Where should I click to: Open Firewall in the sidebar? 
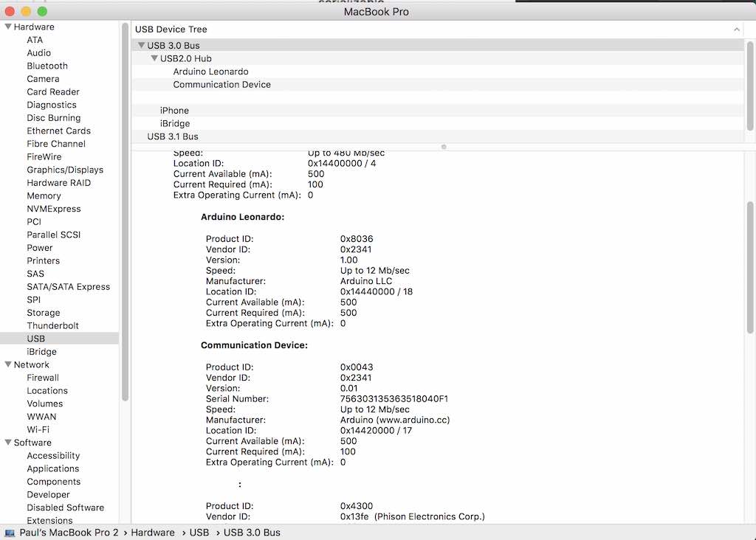(43, 378)
